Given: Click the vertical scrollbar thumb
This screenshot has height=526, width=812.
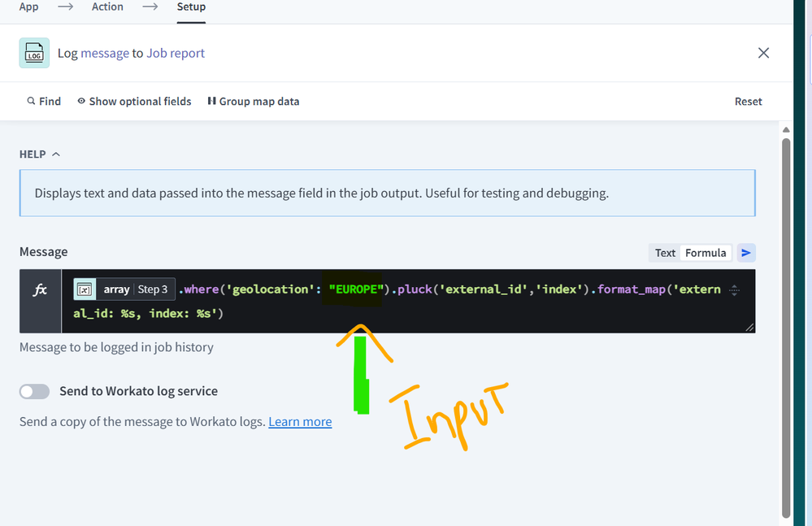Looking at the screenshot, I should [785, 325].
